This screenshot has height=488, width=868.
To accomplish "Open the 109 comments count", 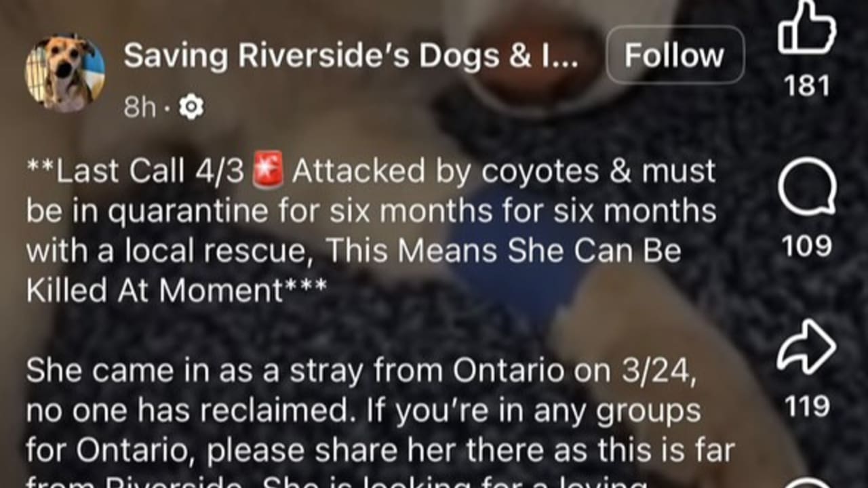I will tap(807, 247).
